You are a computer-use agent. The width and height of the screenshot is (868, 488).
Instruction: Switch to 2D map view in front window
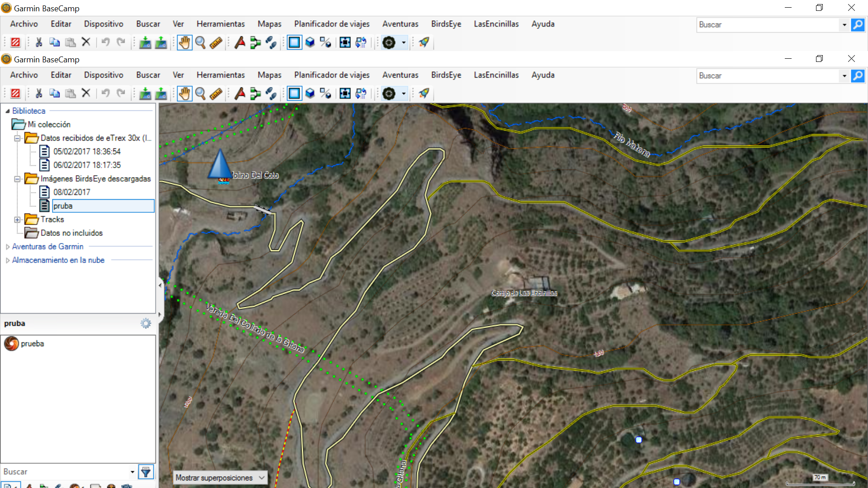[x=294, y=94]
